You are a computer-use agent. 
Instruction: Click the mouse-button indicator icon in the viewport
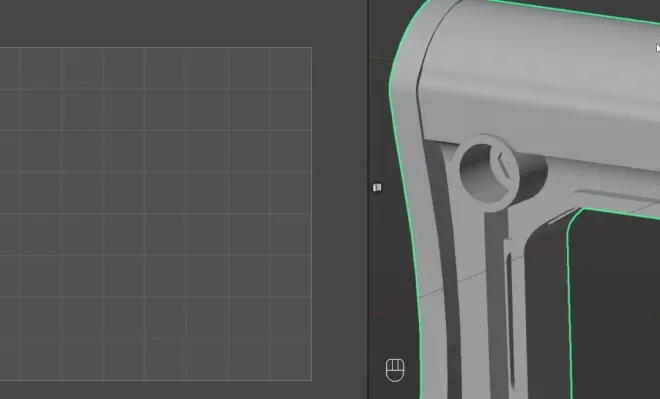[x=395, y=370]
